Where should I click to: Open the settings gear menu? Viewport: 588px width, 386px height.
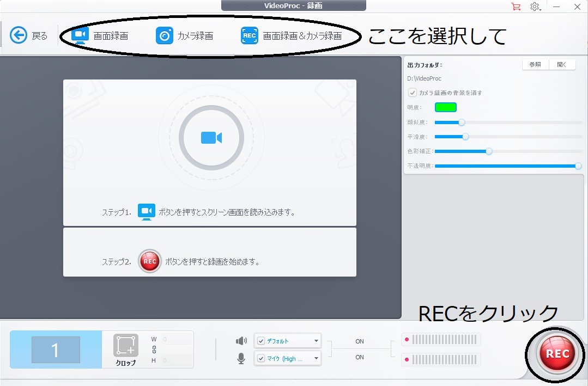point(535,7)
